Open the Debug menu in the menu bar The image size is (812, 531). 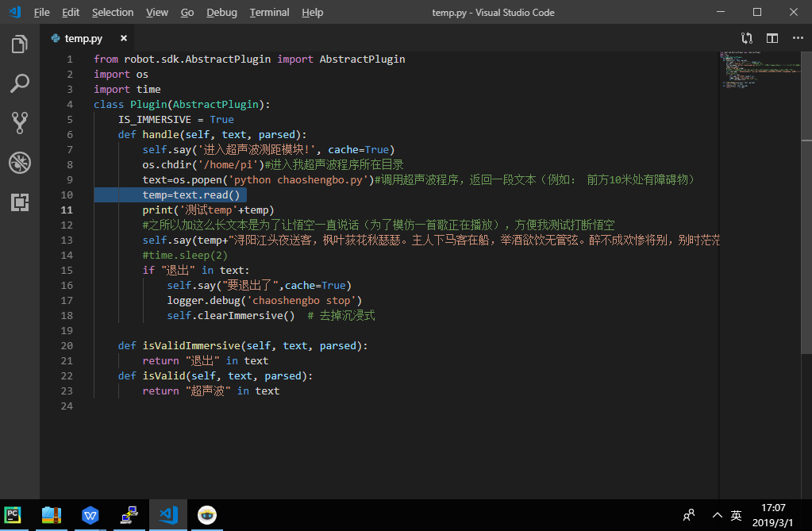pos(221,12)
